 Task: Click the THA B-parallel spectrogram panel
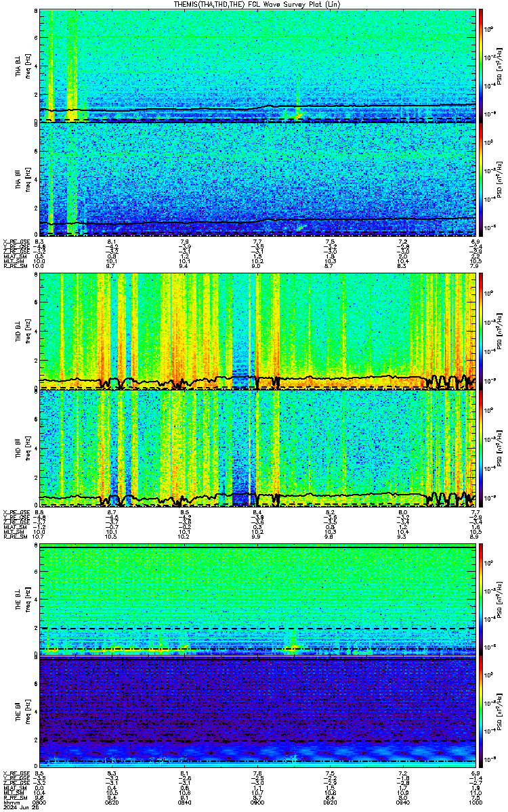pyautogui.click(x=257, y=180)
